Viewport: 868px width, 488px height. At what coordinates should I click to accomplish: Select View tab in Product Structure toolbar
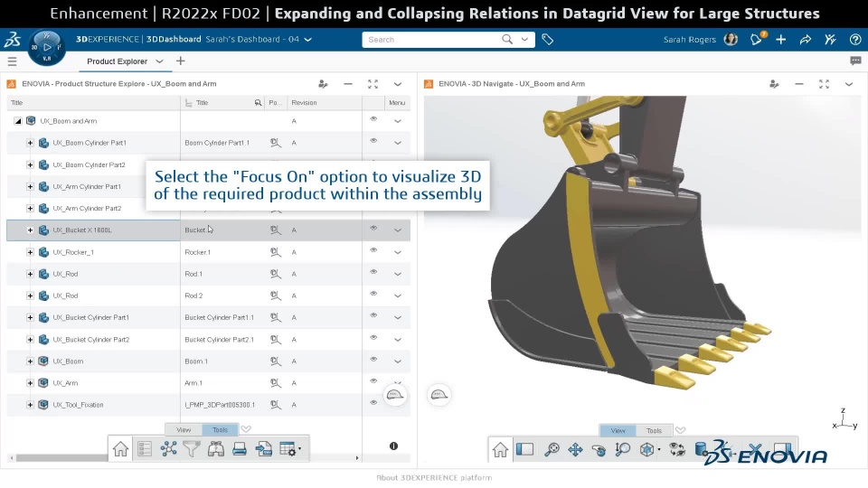184,429
